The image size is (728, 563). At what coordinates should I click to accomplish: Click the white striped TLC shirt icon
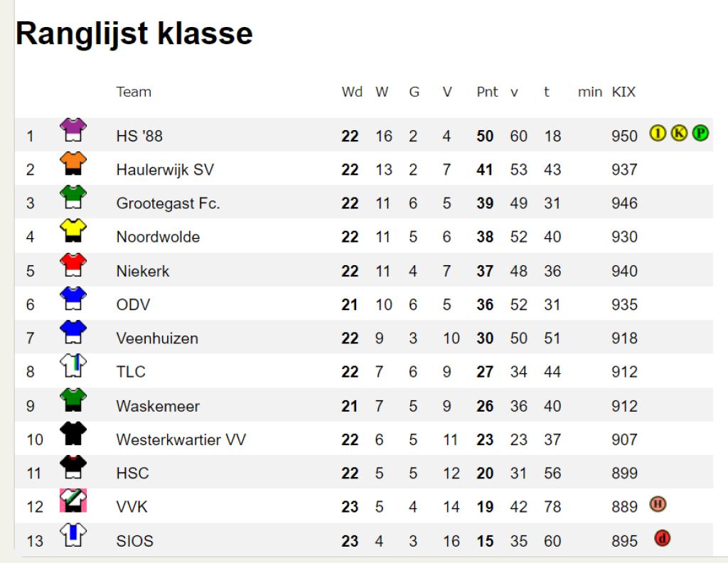pyautogui.click(x=73, y=366)
